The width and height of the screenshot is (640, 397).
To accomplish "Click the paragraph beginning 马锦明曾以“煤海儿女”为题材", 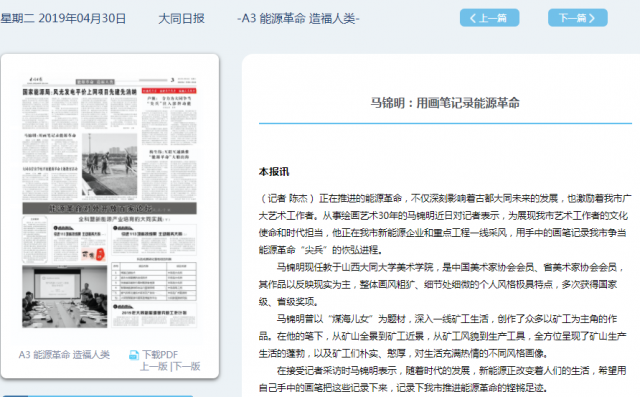I will click(x=442, y=336).
